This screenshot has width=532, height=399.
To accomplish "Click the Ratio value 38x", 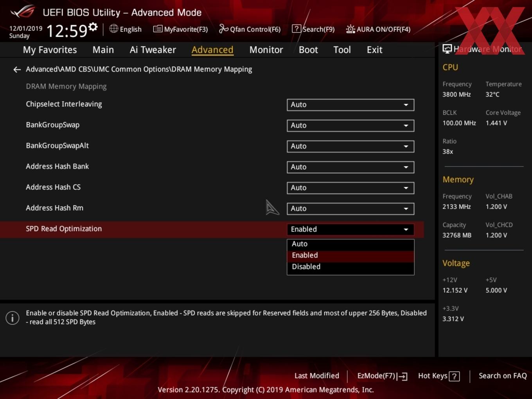I will [x=448, y=151].
